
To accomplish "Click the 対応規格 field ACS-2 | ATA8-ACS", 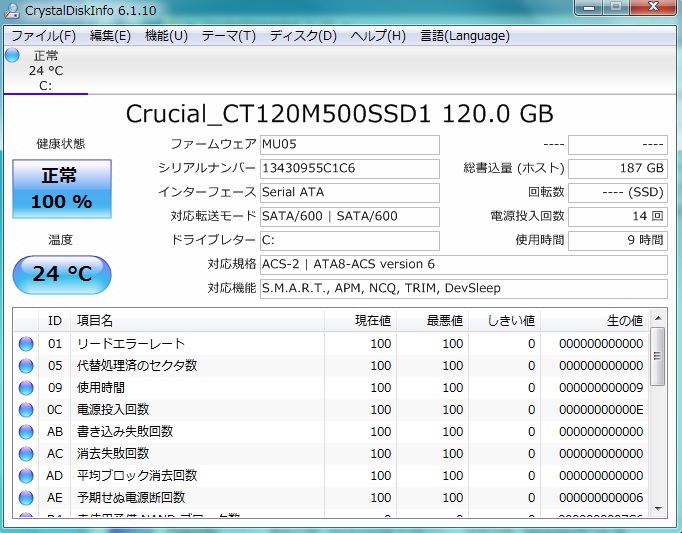I will coord(464,265).
